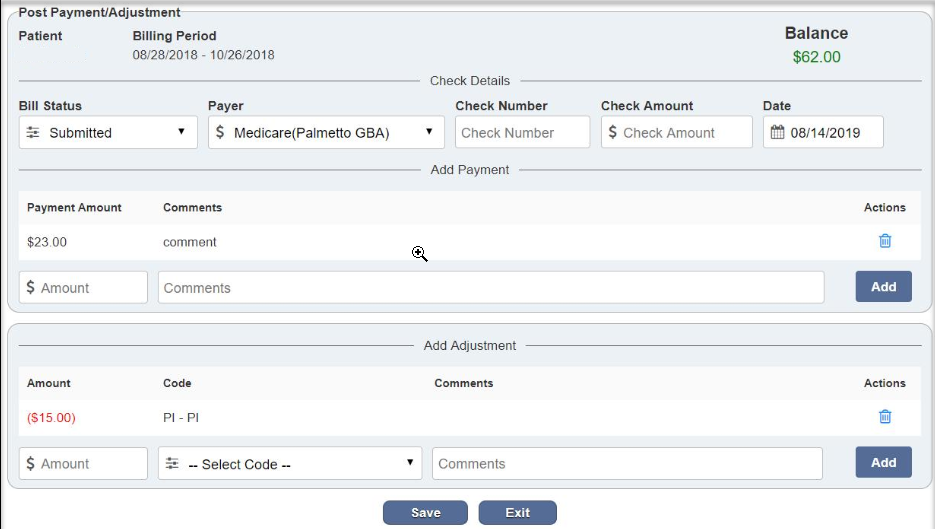Click the sliders icon in Bill Status

pos(33,132)
